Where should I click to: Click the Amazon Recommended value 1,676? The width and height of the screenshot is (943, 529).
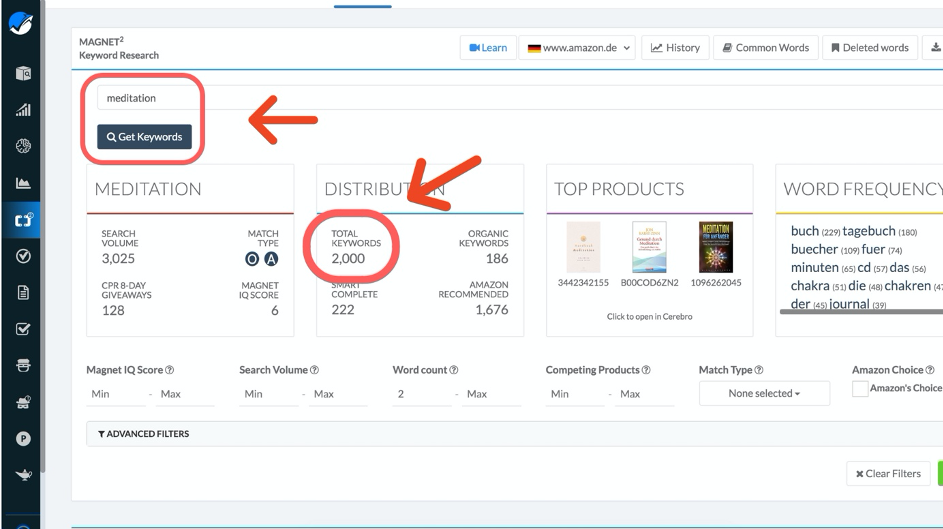(492, 310)
